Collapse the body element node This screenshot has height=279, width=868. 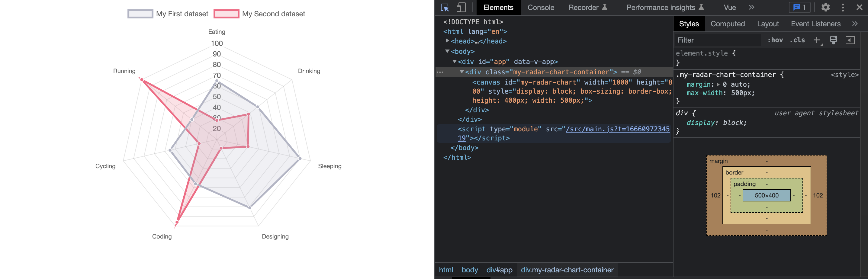point(448,51)
